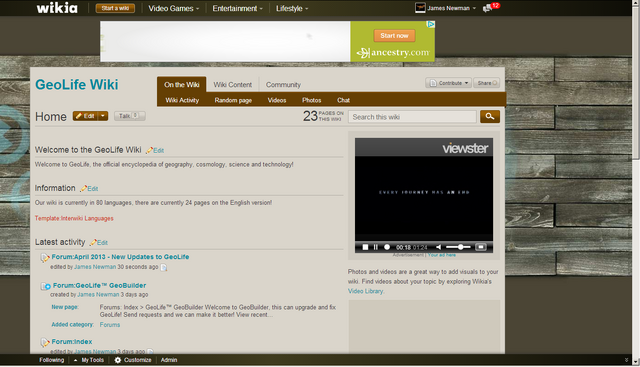Click the Customize gear icon
640x367 pixels.
pyautogui.click(x=118, y=360)
